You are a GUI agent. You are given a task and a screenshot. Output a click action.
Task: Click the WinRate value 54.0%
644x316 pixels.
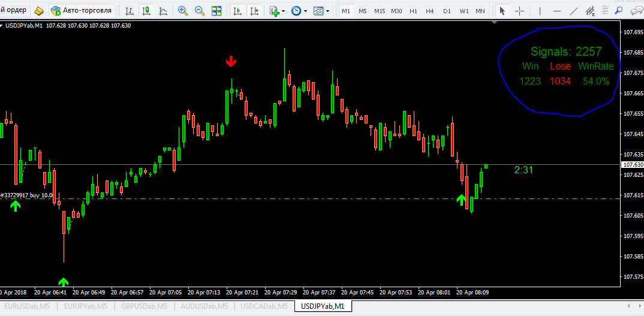coord(596,81)
